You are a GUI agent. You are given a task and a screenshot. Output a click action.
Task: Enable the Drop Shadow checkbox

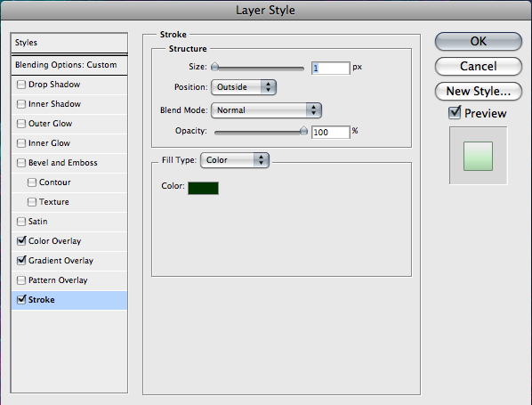tap(21, 85)
